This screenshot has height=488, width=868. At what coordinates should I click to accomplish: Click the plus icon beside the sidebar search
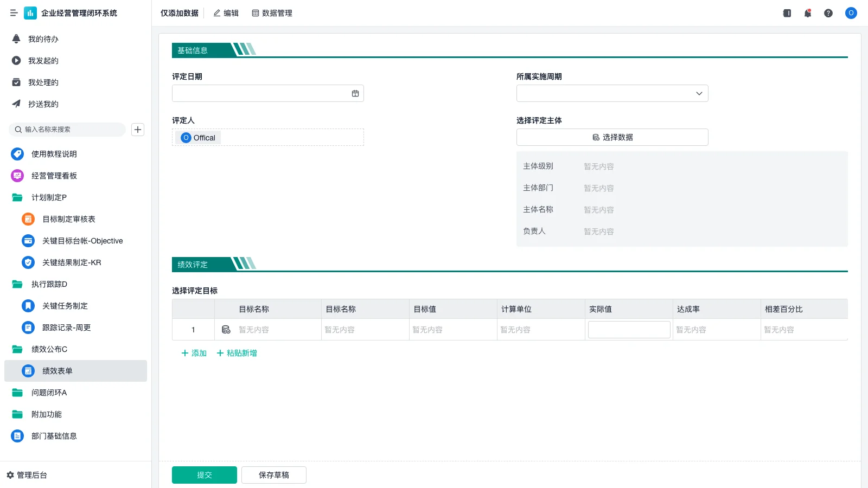pos(138,130)
